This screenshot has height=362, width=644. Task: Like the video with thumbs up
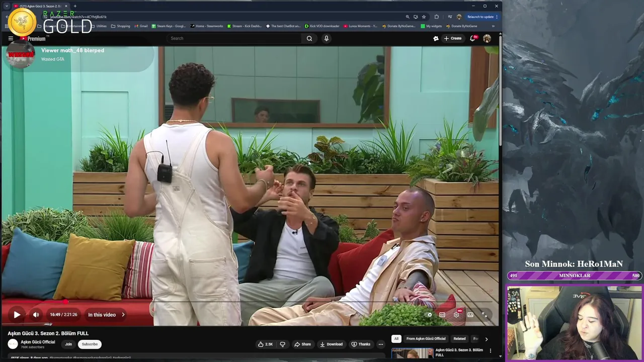coord(265,344)
